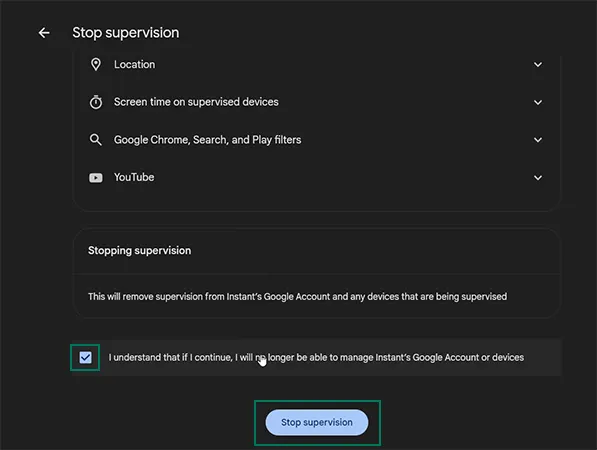Screen dimensions: 597x450
Task: Expand Google Chrome, Search, and Play filters chevron
Action: 538,140
